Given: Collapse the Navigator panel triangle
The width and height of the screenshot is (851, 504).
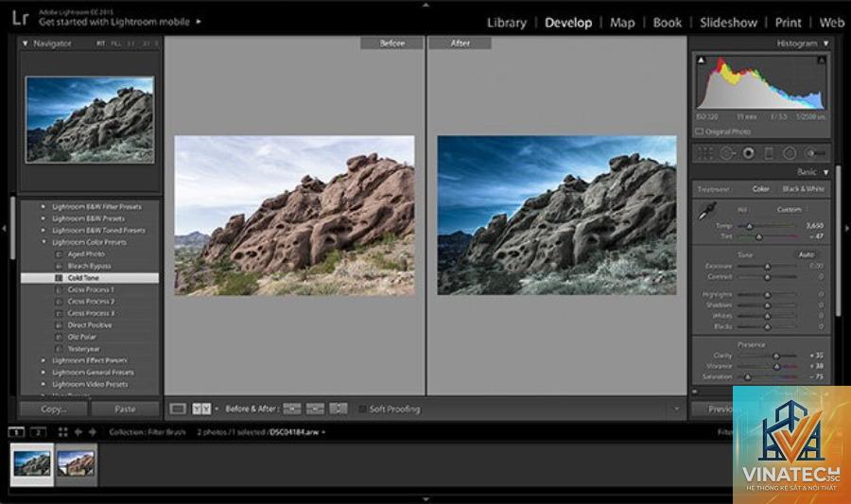Looking at the screenshot, I should tap(25, 43).
